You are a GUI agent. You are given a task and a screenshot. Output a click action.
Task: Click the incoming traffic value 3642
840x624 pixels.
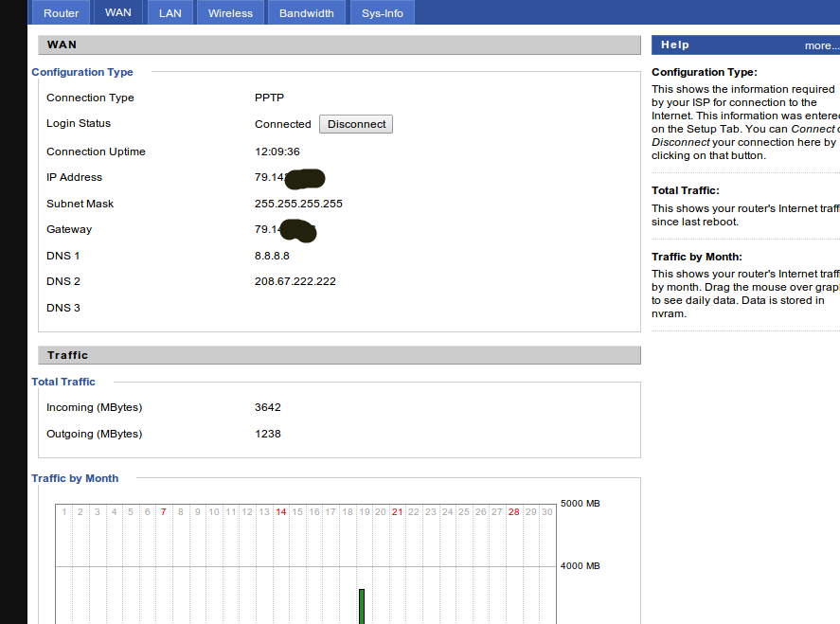pyautogui.click(x=268, y=407)
